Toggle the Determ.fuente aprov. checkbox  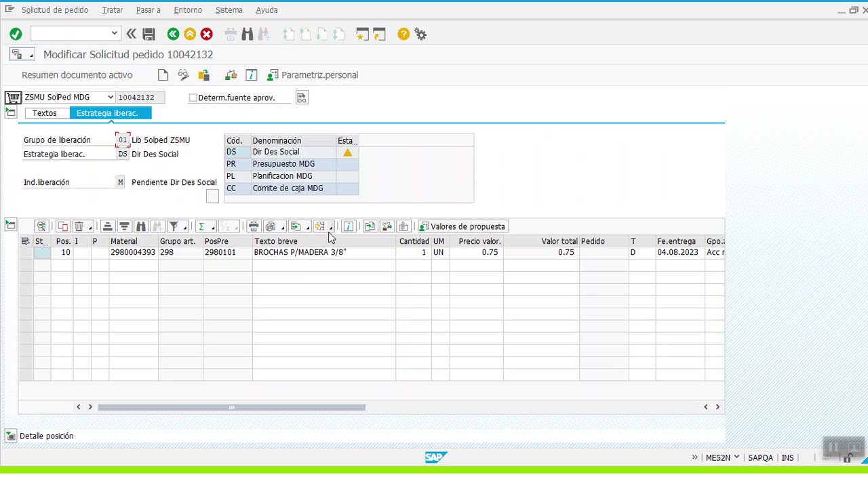(193, 98)
